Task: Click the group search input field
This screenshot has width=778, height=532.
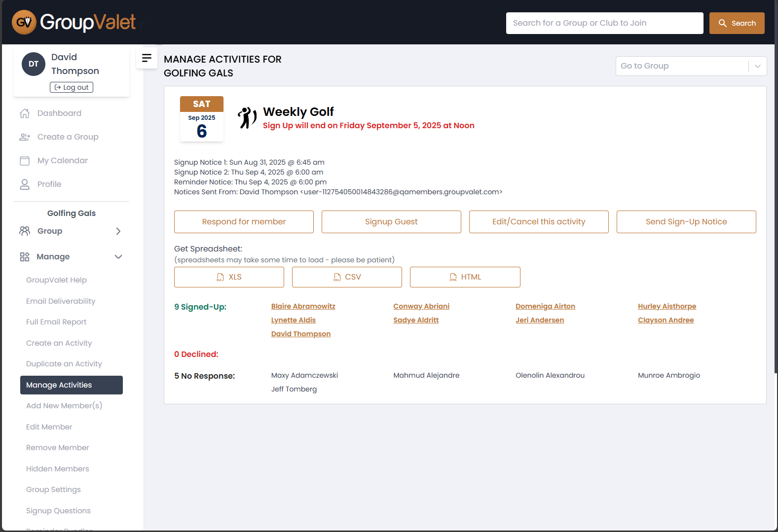Action: pyautogui.click(x=604, y=23)
